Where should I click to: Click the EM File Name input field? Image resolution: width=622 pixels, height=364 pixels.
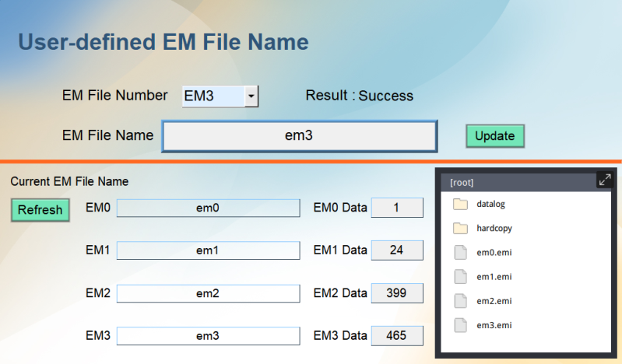tap(299, 136)
